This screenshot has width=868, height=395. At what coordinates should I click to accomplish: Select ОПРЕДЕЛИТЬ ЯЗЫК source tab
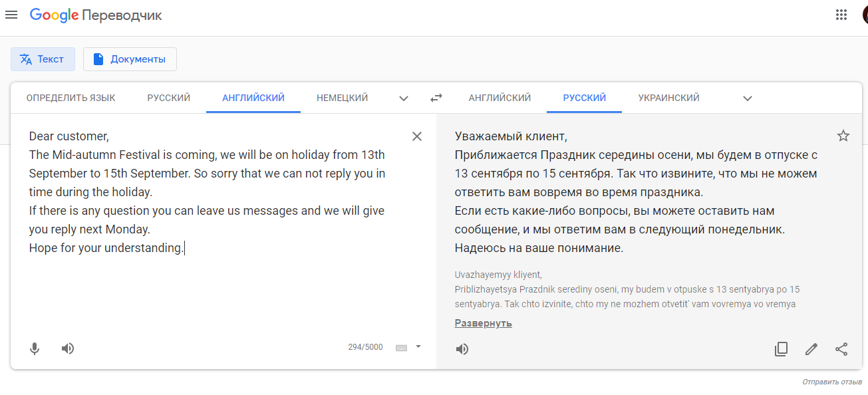[71, 98]
